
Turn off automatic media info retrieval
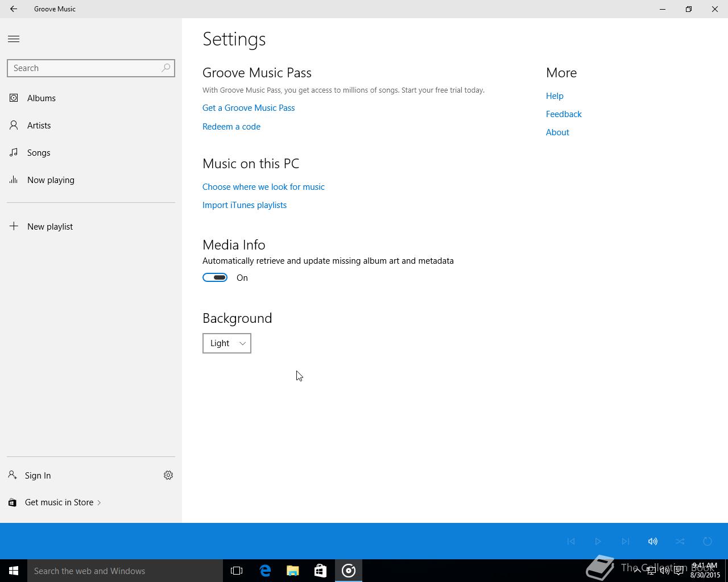[x=215, y=277]
